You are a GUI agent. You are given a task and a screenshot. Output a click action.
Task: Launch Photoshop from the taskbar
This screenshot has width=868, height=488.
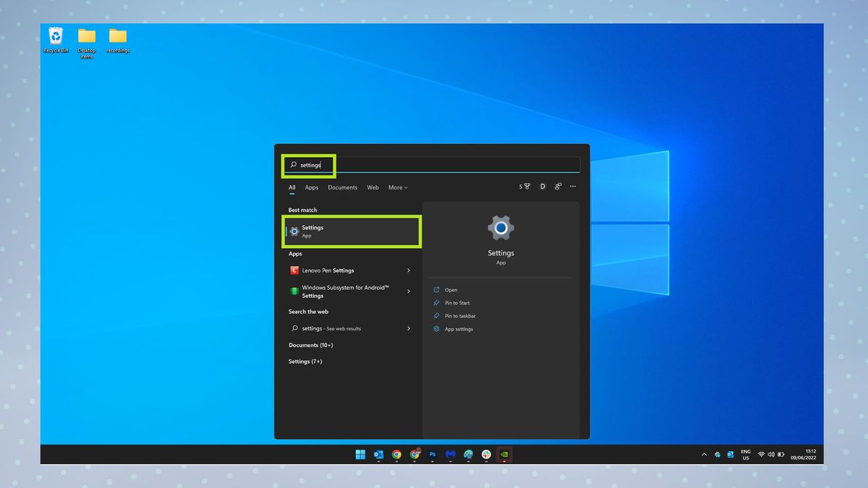click(x=432, y=454)
